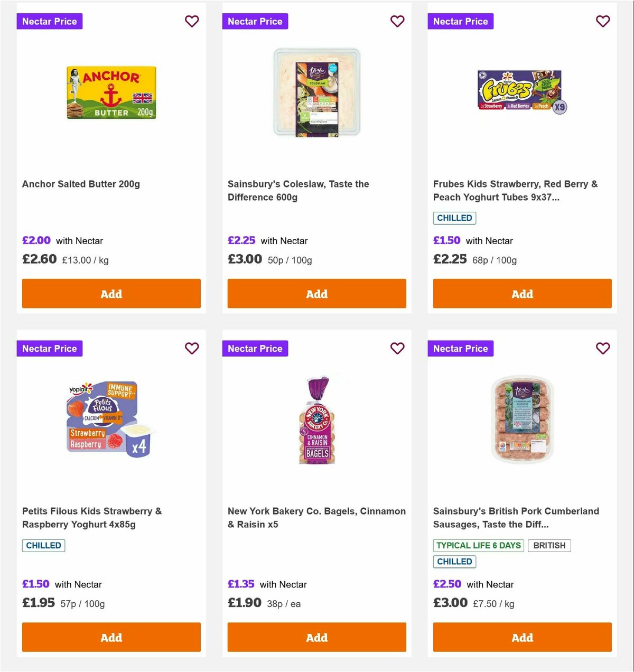Open the TYPICAL LIFE 6 DAYS tag
The width and height of the screenshot is (634, 672).
(x=478, y=545)
